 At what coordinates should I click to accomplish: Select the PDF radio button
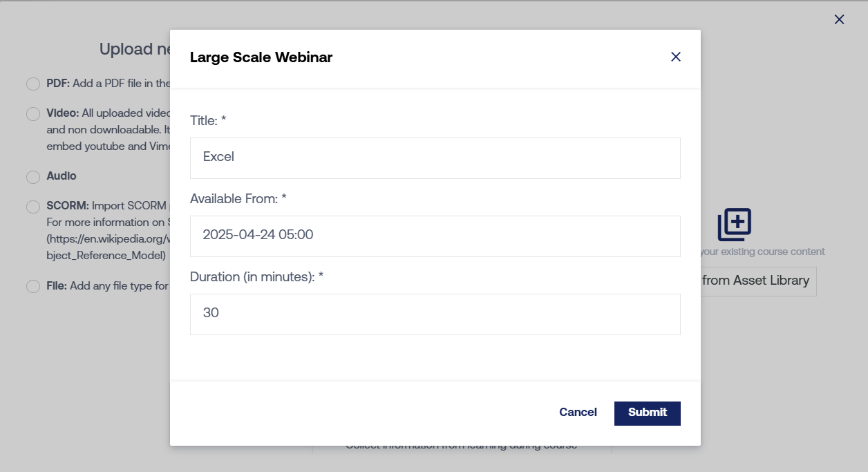(x=33, y=84)
